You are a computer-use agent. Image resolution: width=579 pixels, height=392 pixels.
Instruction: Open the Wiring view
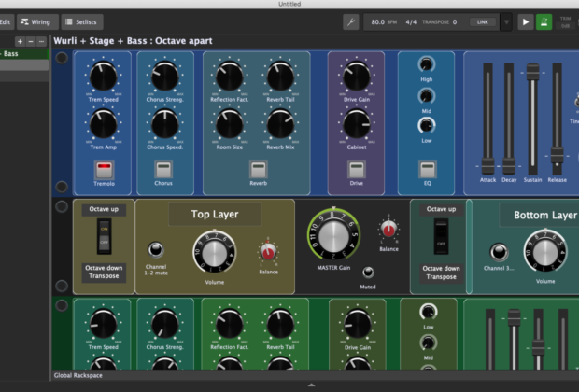[x=37, y=22]
